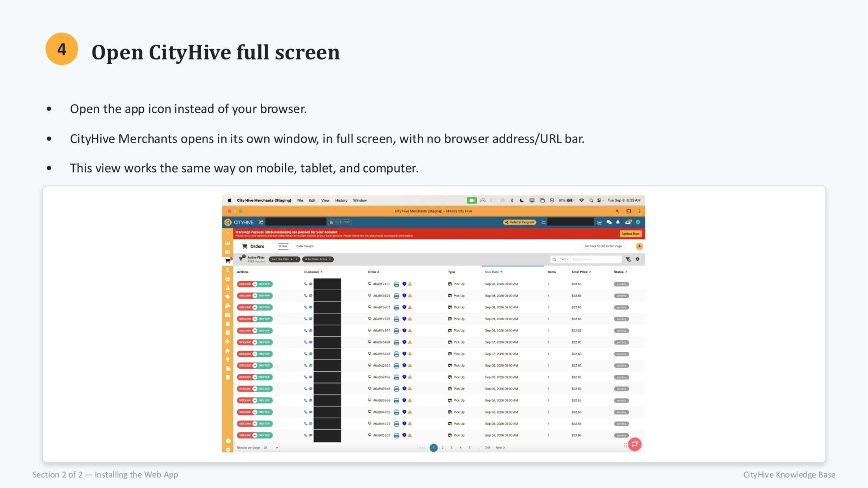868x488 pixels.
Task: Click the warning triangle for order #6a9fc629
Action: click(410, 319)
